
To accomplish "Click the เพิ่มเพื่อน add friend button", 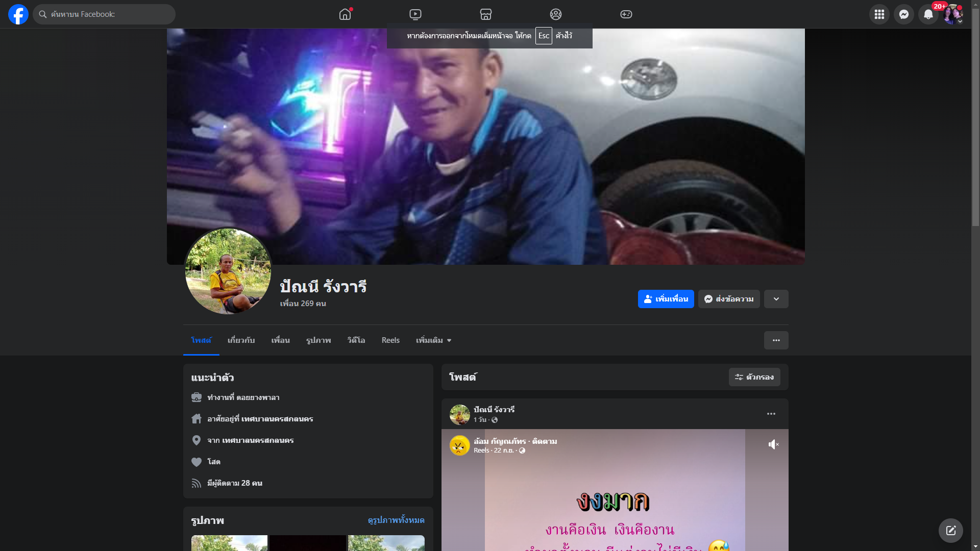I will coord(666,299).
